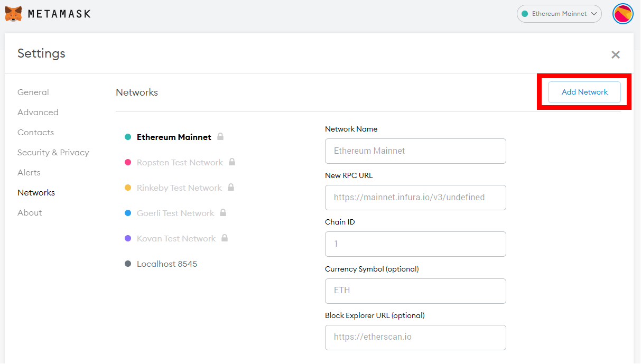
Task: Open the Alerts settings tab
Action: click(29, 172)
